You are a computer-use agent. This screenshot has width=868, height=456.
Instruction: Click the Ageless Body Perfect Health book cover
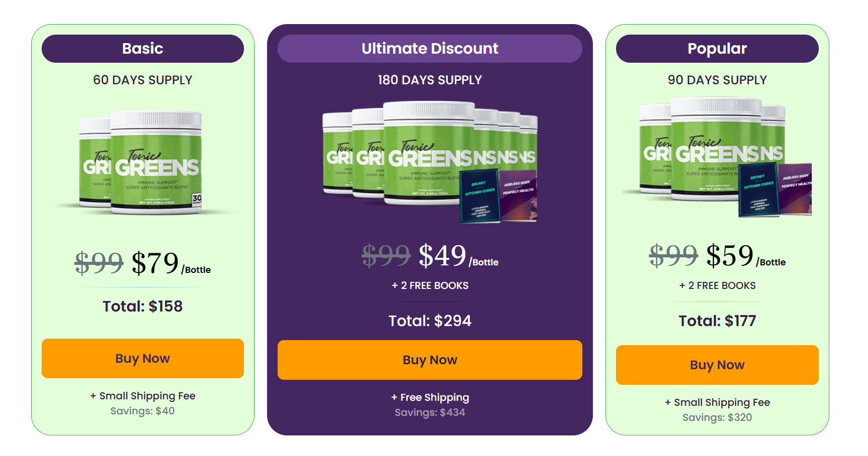click(x=520, y=196)
